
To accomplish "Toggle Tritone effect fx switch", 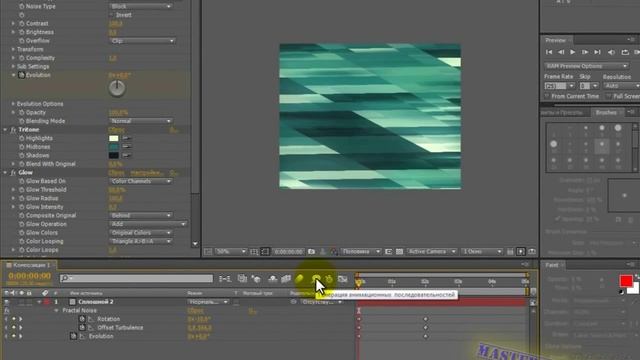I will [13, 130].
